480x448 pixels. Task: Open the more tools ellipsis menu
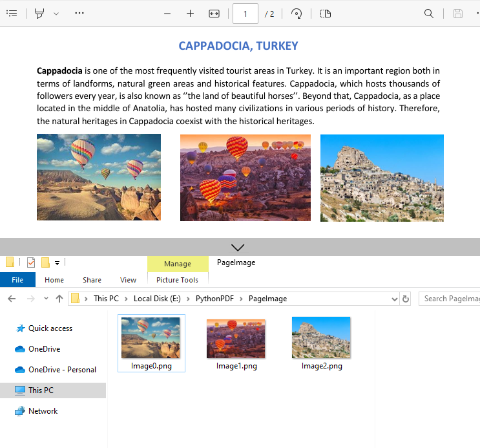79,14
